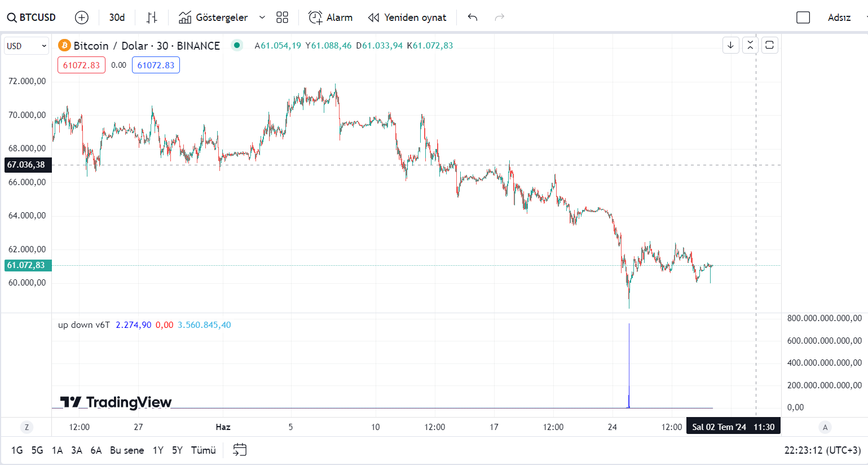Open the indicator templates grid icon

(x=283, y=17)
